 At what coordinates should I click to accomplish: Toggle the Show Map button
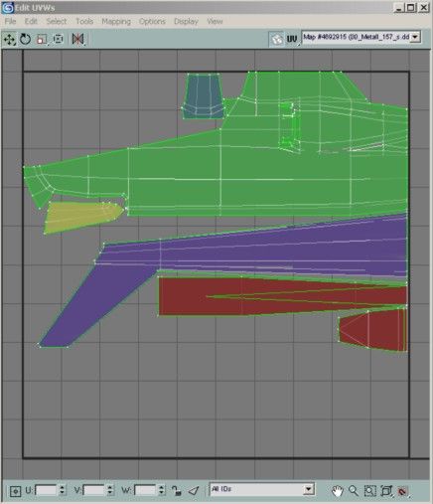tap(276, 39)
